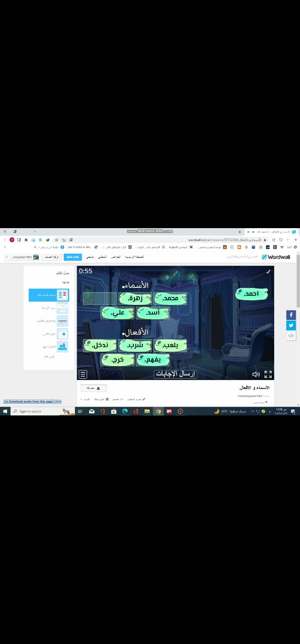Pick the ندخل word tile
This screenshot has width=300, height=644.
click(100, 345)
